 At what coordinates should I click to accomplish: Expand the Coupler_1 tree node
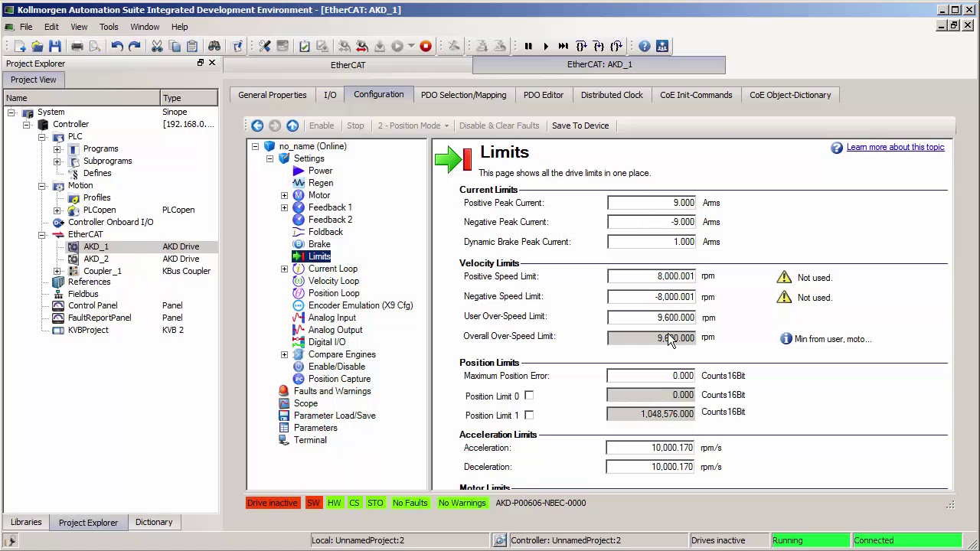pyautogui.click(x=57, y=272)
